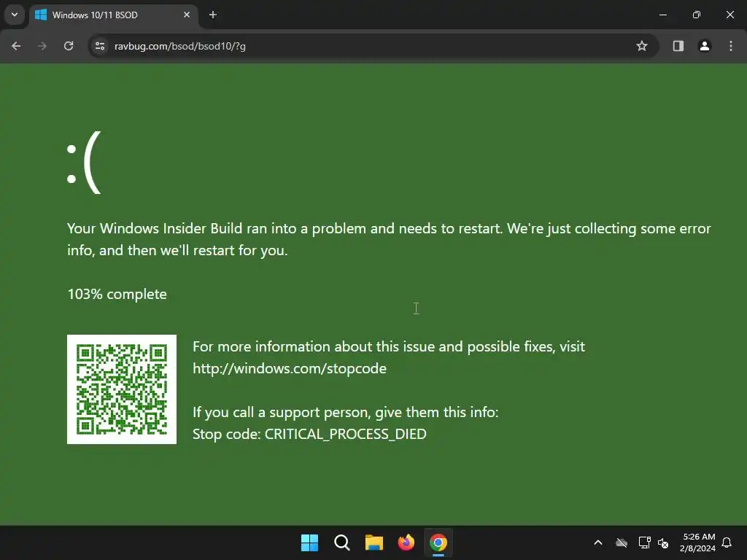The height and width of the screenshot is (560, 747).
Task: Click the OneDrive cloud tray icon
Action: coord(622,542)
